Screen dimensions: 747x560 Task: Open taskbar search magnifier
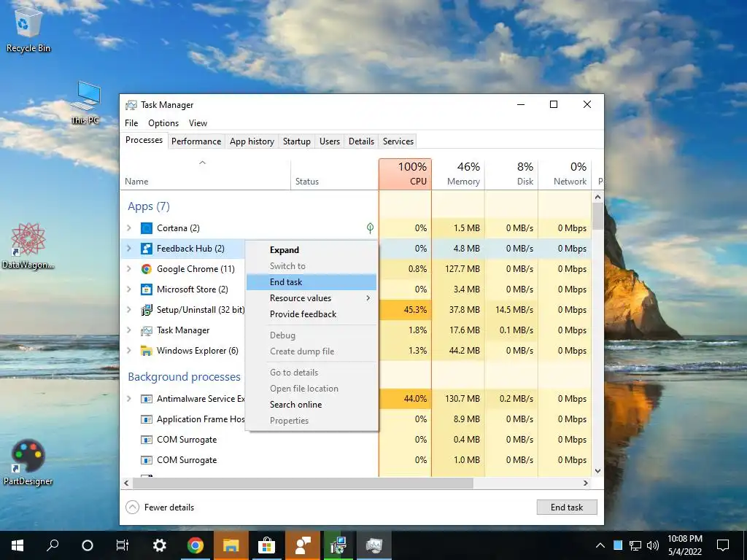(x=53, y=545)
